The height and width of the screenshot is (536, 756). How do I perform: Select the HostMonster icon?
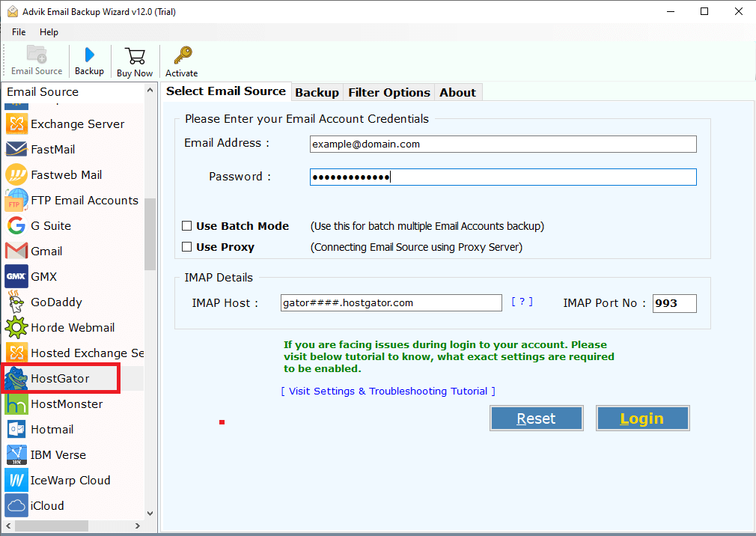(16, 404)
